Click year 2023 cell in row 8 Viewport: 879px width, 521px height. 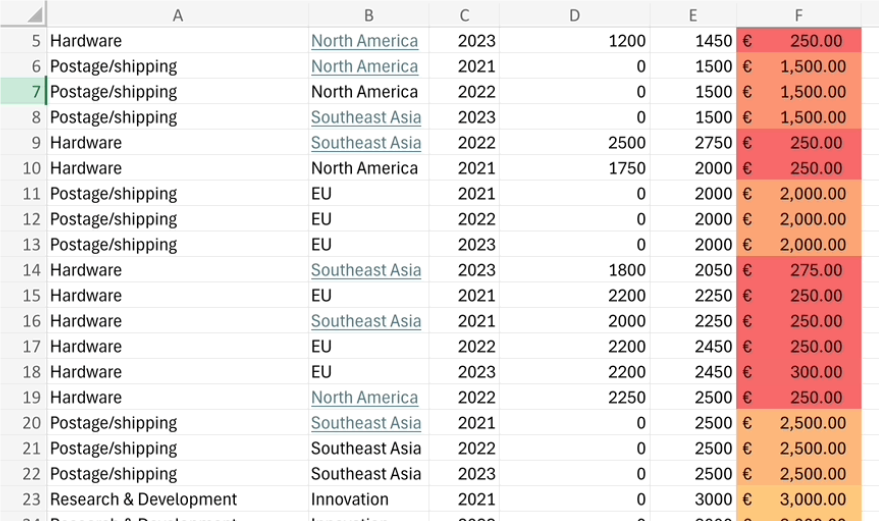(464, 117)
